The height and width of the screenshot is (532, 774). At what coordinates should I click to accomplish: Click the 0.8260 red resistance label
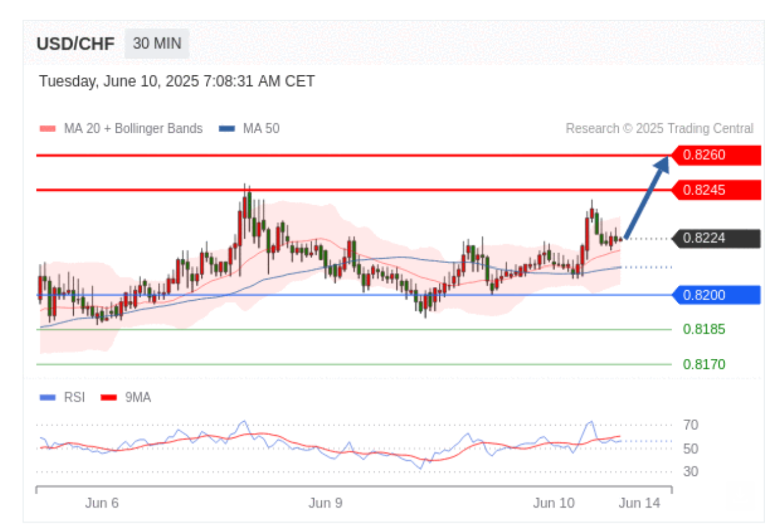coord(716,155)
